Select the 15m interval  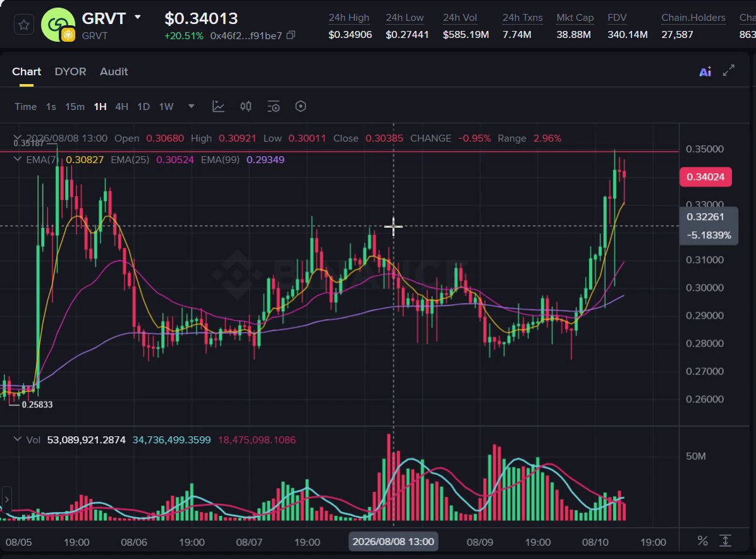point(75,107)
